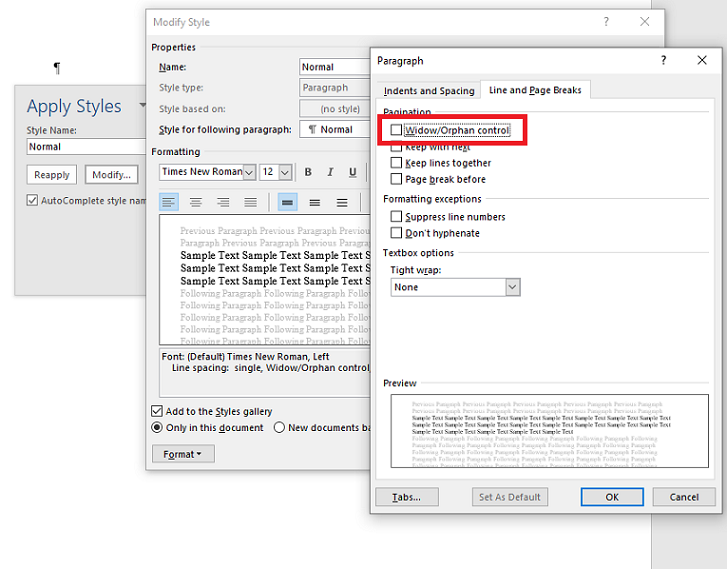Image resolution: width=727 pixels, height=569 pixels.
Task: Select Align Right paragraph alignment icon
Action: tap(223, 202)
